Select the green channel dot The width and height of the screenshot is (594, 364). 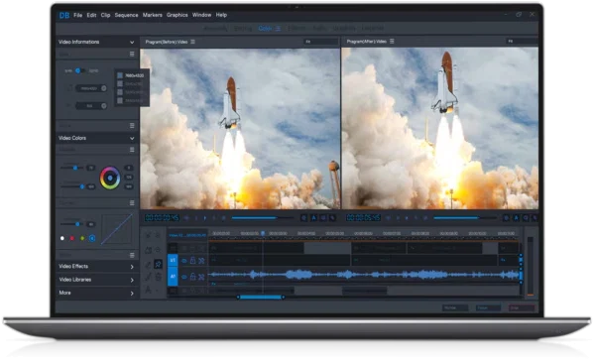tap(82, 238)
